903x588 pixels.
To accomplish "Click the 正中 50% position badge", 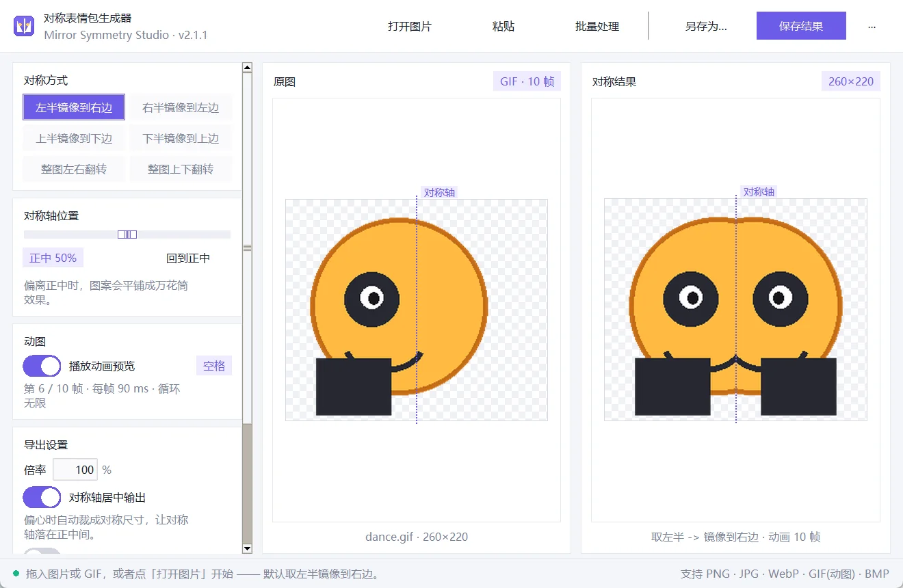I will tap(53, 258).
